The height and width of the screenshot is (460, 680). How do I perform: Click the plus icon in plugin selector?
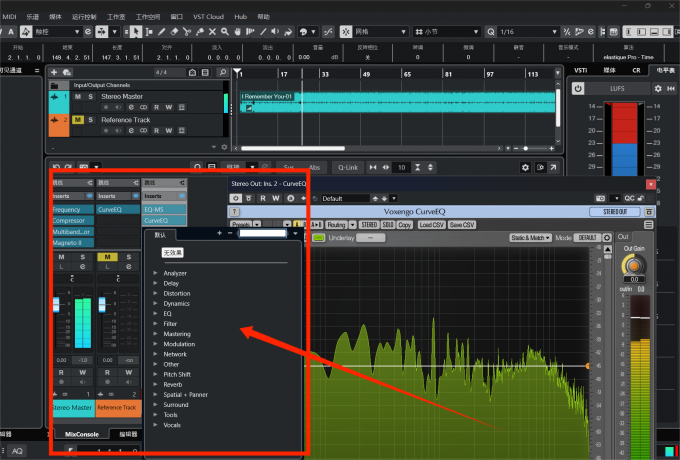219,233
